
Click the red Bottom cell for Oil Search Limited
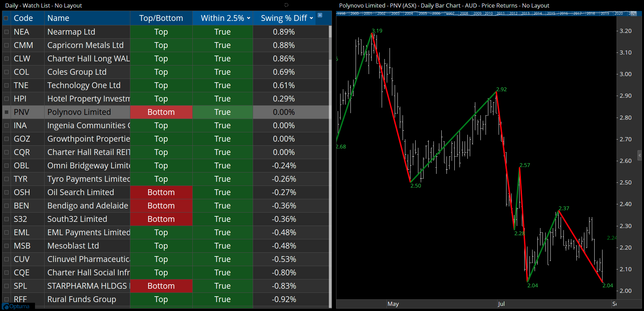(x=161, y=192)
